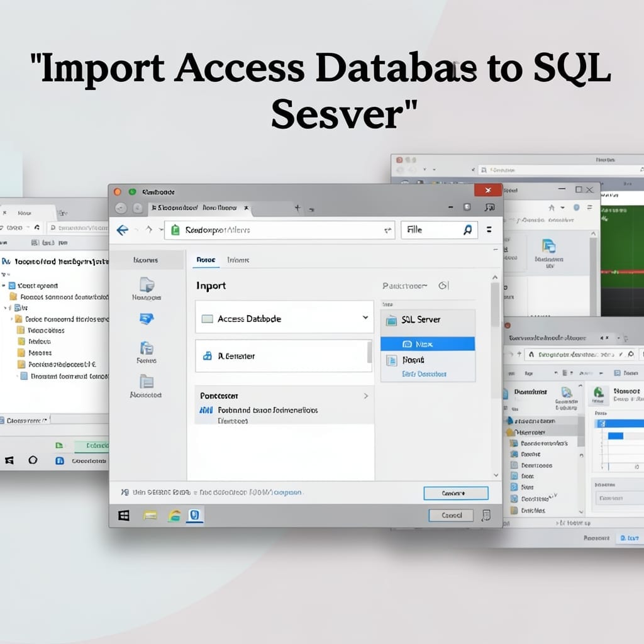This screenshot has height=644, width=644.
Task: Collapse the Bus tree node in the left window
Action: [x=5, y=308]
